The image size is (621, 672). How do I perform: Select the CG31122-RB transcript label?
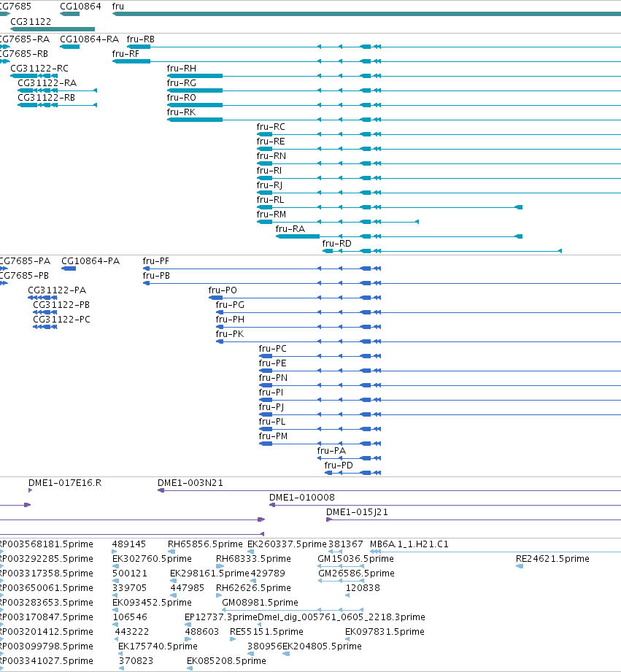tap(46, 98)
